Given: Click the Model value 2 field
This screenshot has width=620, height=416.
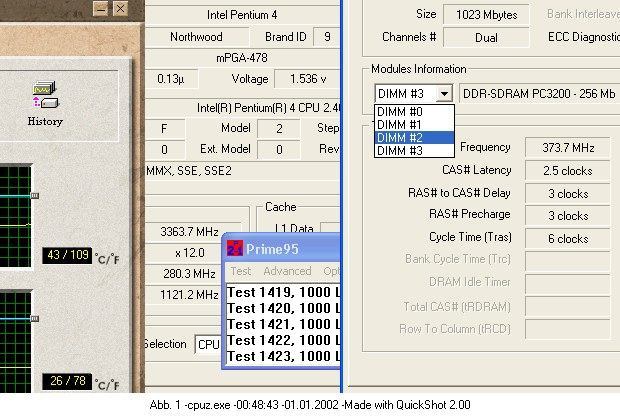Looking at the screenshot, I should (x=279, y=129).
